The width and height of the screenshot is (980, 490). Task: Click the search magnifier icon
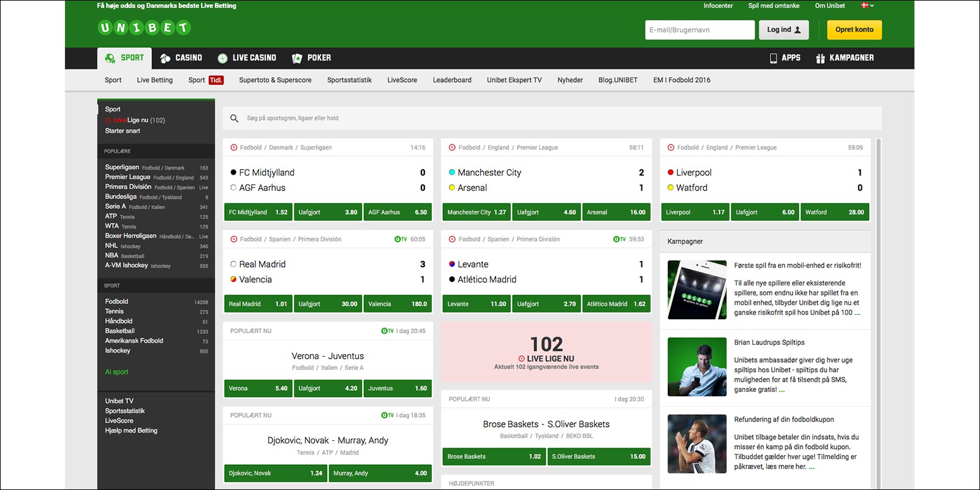pyautogui.click(x=234, y=118)
